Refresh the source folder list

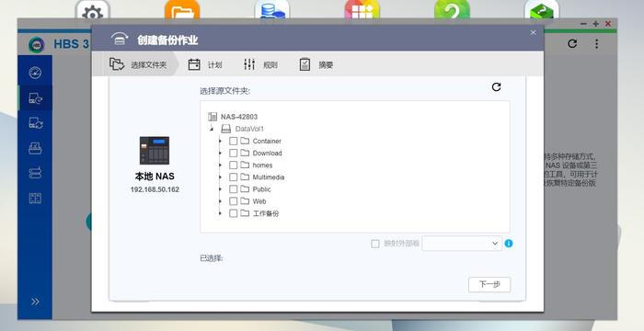(x=496, y=86)
